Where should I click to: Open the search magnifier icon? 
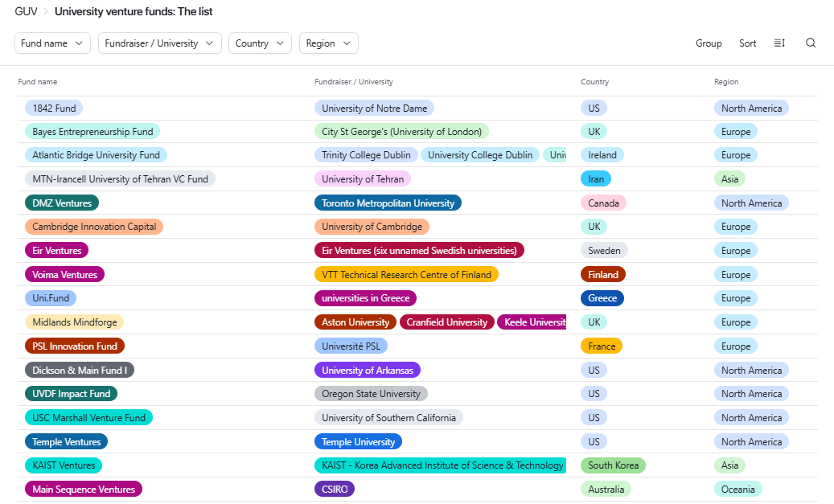coord(811,43)
